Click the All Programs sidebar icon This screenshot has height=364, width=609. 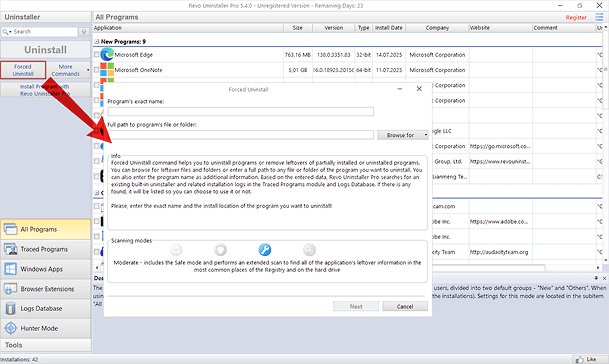coord(10,229)
